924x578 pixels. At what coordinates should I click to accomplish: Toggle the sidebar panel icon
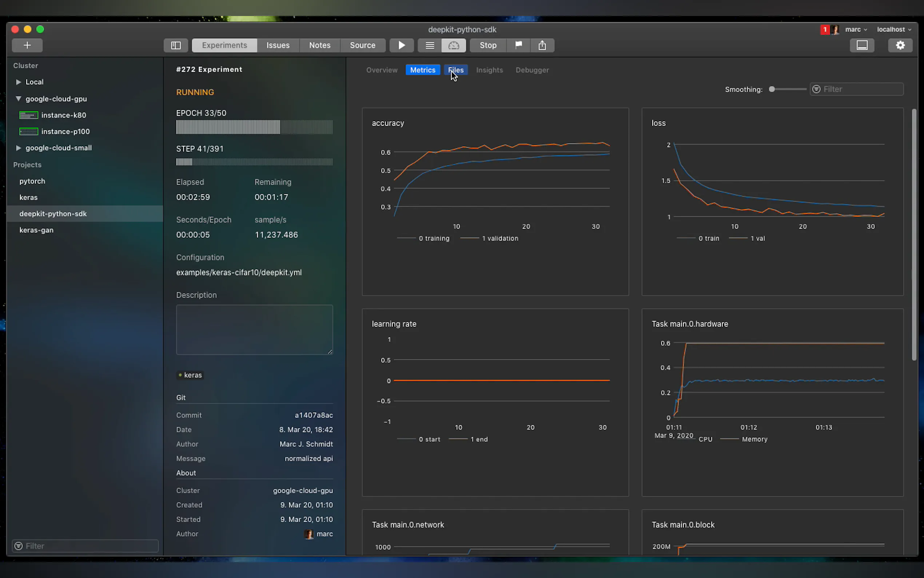176,45
